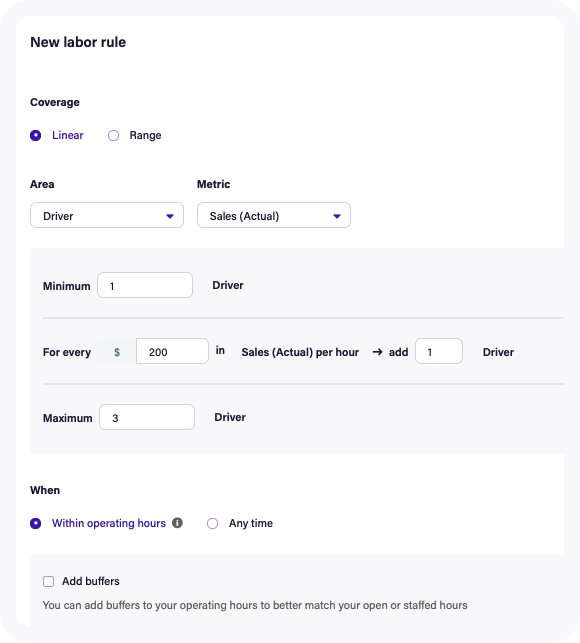Click the Minimum driver input field
This screenshot has width=580, height=643.
(145, 285)
